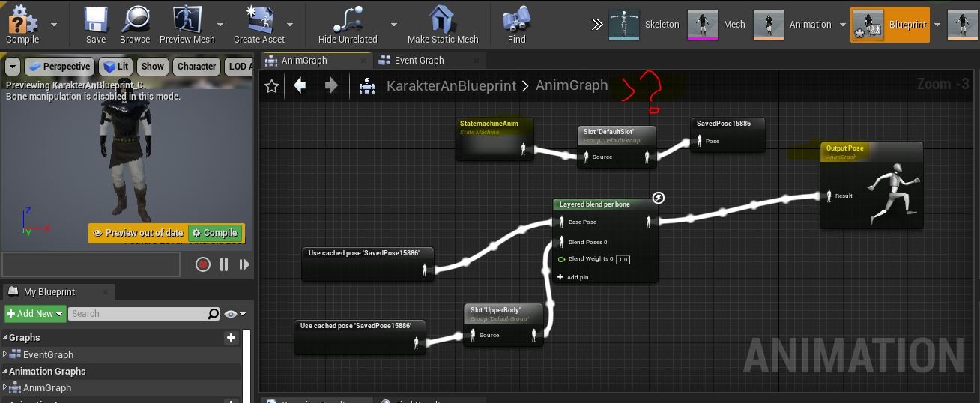The height and width of the screenshot is (403, 980).
Task: Click the search magnifier icon
Action: pos(214,314)
